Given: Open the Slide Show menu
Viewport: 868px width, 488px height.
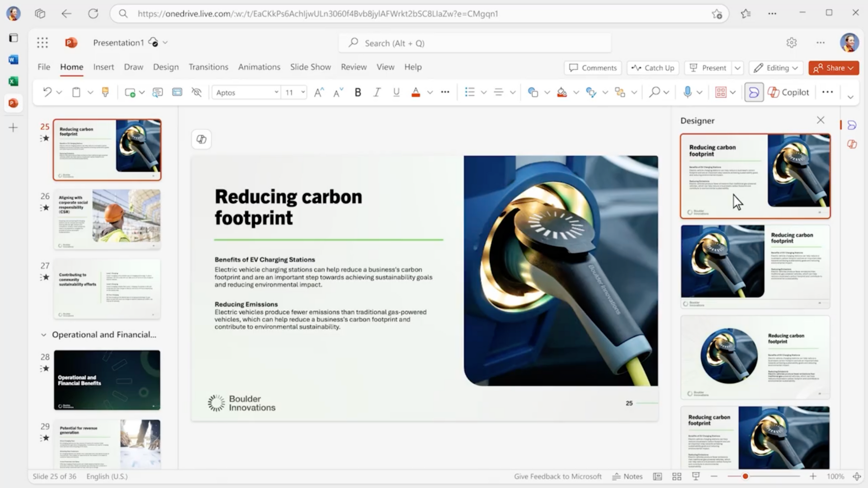Looking at the screenshot, I should 311,67.
